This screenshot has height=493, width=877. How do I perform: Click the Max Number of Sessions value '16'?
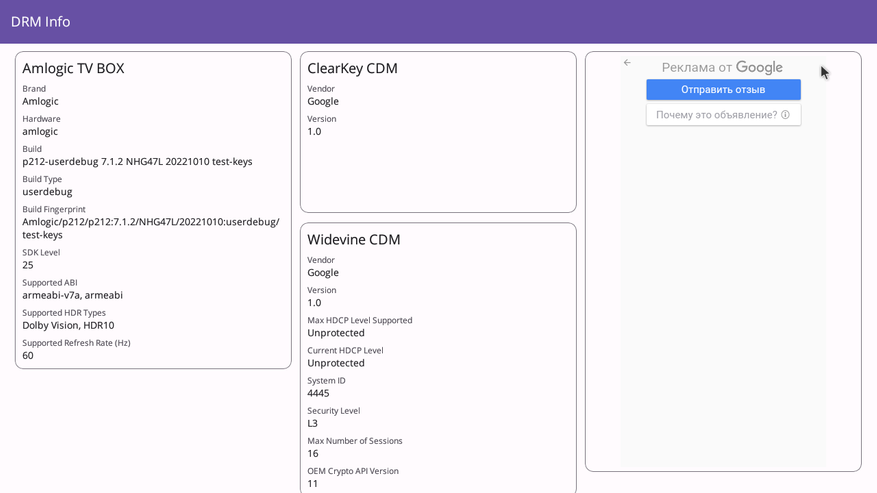[x=313, y=454]
